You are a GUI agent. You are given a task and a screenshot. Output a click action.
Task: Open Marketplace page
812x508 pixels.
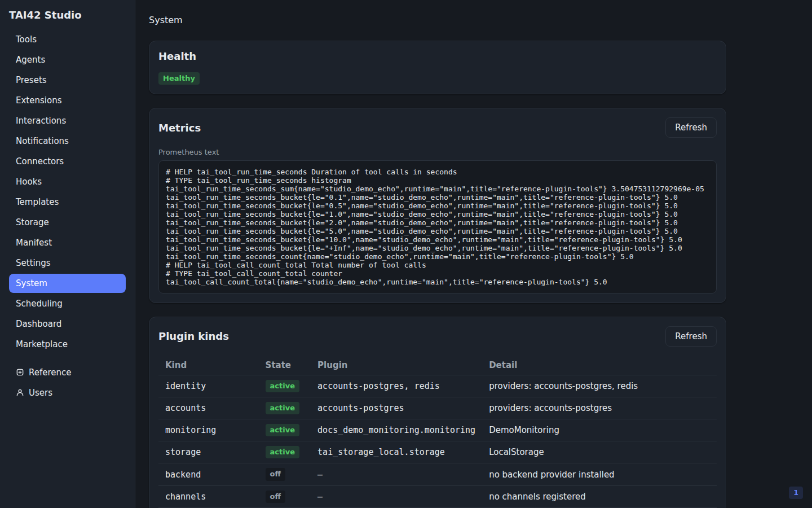click(67, 344)
